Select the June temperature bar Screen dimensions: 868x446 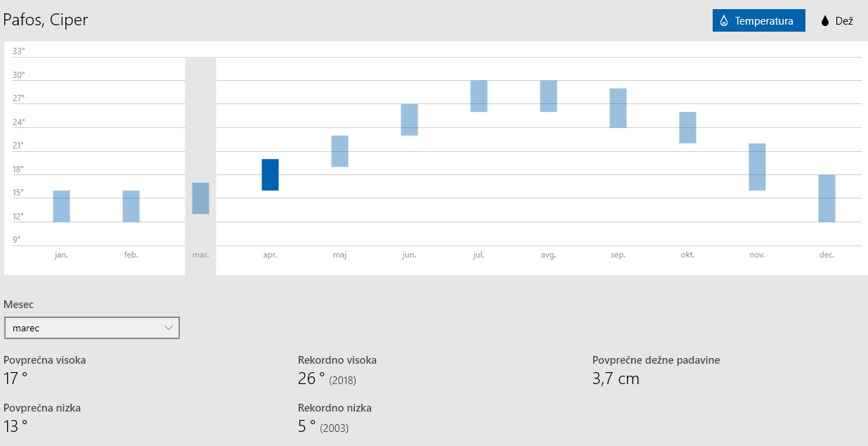(409, 120)
